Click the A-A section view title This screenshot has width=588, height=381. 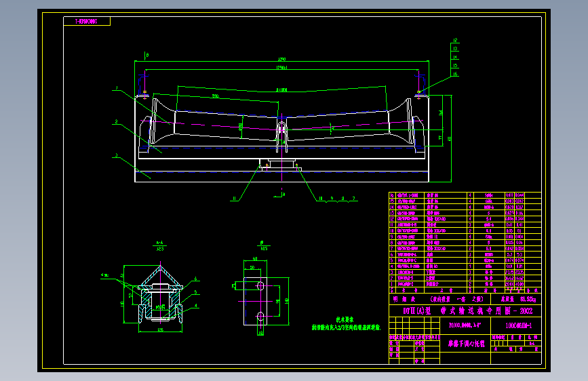click(160, 243)
